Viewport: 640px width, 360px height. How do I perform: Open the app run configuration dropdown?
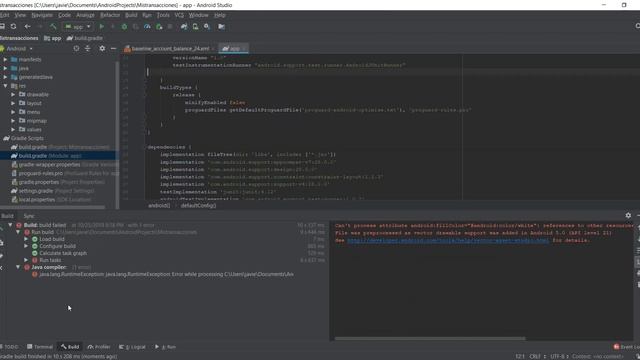78,27
